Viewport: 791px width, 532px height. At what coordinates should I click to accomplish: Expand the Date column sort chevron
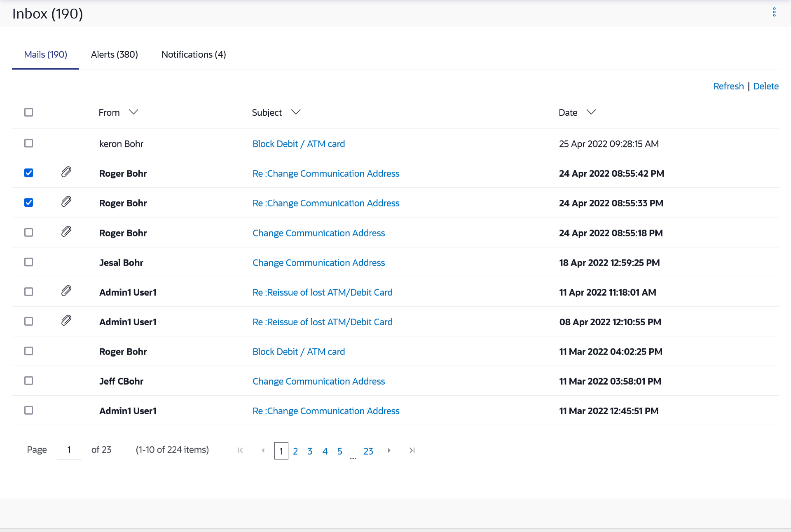point(591,112)
